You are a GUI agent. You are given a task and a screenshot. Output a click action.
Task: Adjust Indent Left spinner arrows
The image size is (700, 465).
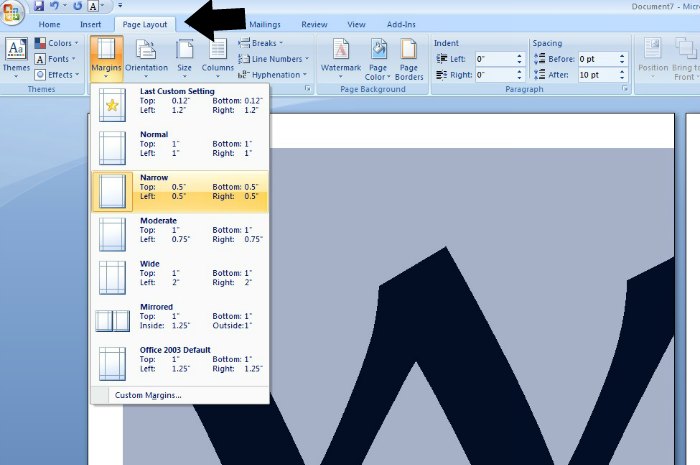[519, 59]
